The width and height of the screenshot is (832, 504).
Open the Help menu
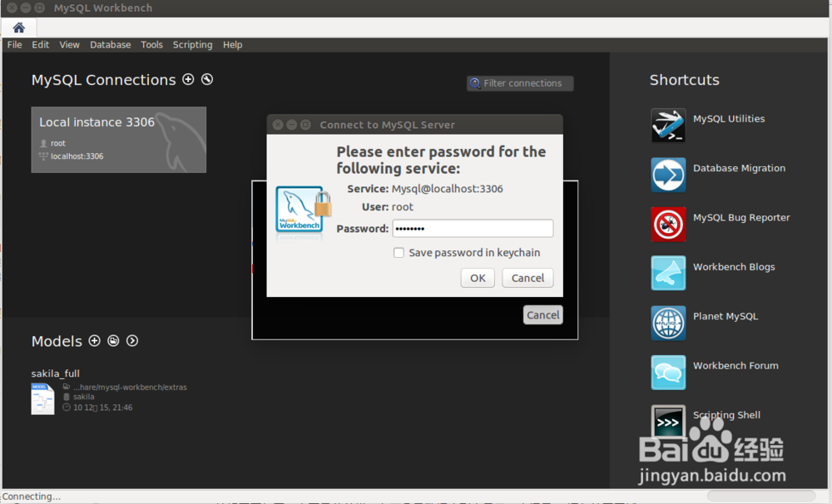click(232, 45)
